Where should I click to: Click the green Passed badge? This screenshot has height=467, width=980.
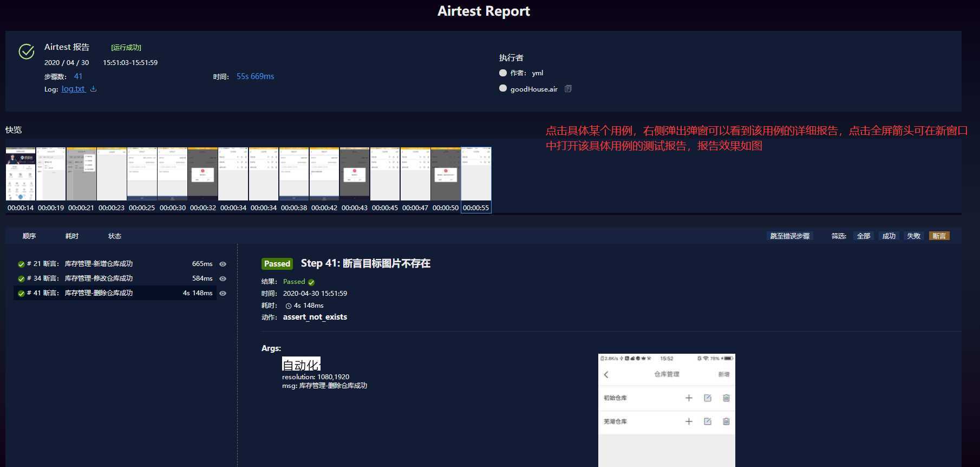tap(277, 264)
